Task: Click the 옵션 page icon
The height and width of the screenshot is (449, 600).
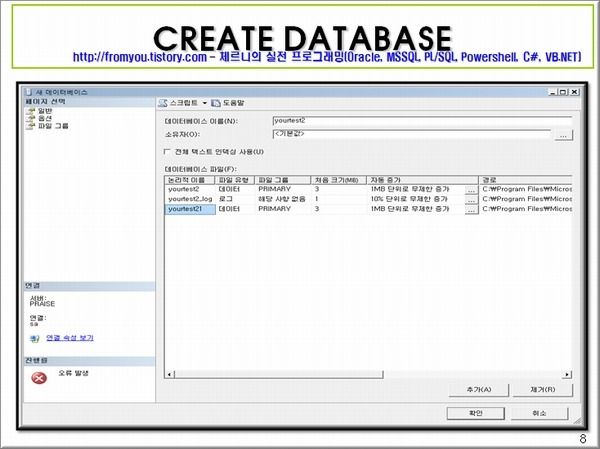Action: [30, 118]
